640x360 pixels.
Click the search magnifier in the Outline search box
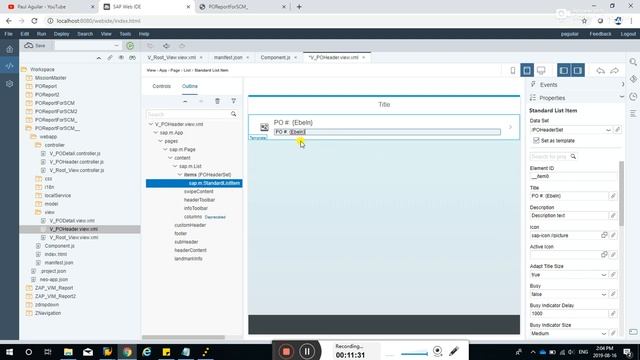233,114
